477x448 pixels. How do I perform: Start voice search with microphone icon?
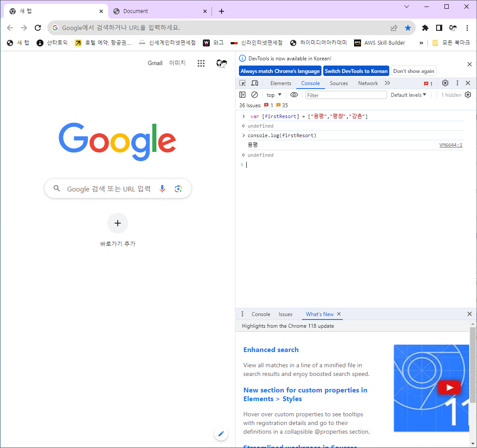pyautogui.click(x=162, y=189)
